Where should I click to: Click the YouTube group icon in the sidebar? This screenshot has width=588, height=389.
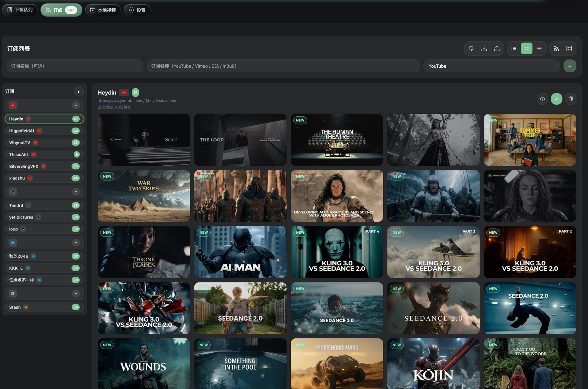pos(13,105)
